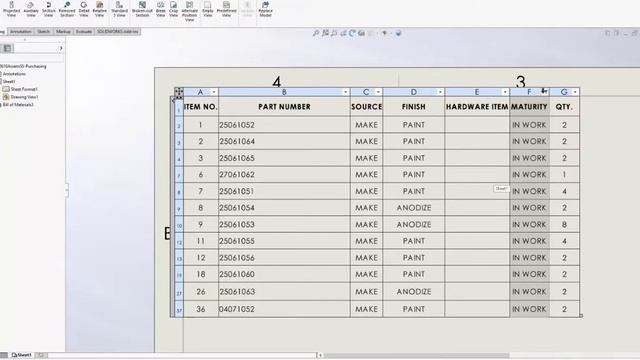Open the FeatureManager design tree tab icon
Viewport: 640px width, 360px height.
click(x=7, y=48)
